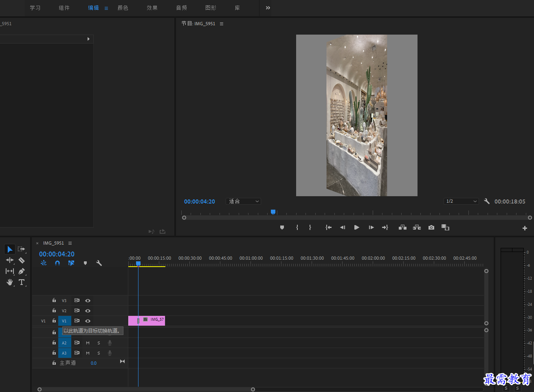Viewport: 534px width, 392px height.
Task: Toggle sync lock on V3 track
Action: (x=77, y=300)
